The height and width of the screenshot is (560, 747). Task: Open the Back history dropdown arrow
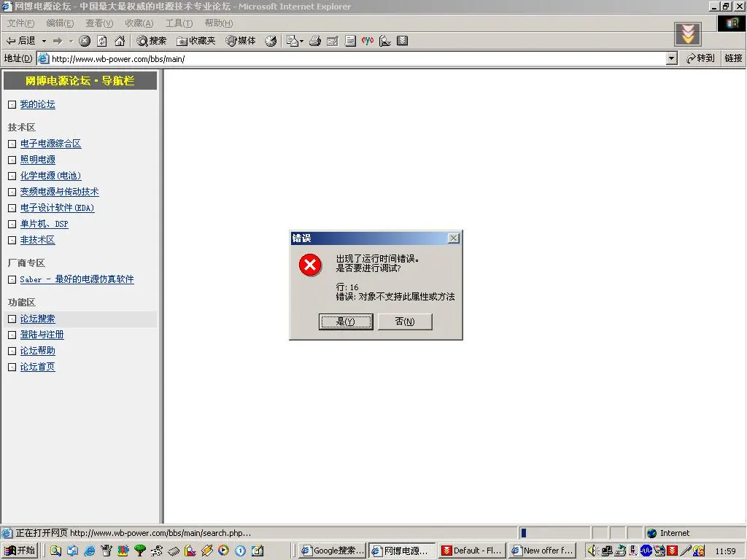(44, 41)
